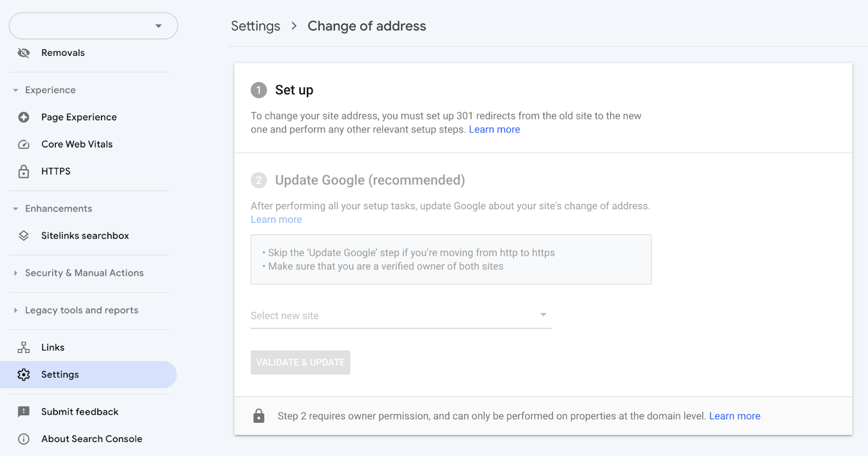The height and width of the screenshot is (456, 868).
Task: Click the Validate & Update button
Action: point(300,362)
